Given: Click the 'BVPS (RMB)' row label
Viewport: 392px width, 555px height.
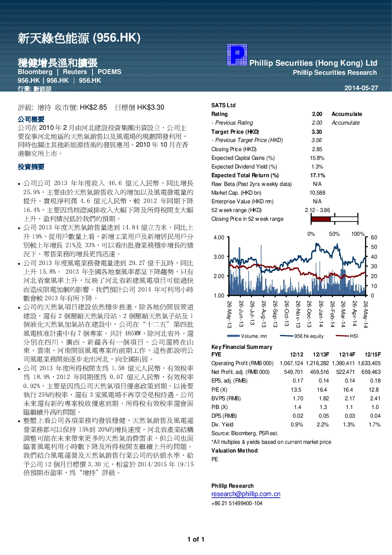Looking at the screenshot, I should pyautogui.click(x=226, y=398).
